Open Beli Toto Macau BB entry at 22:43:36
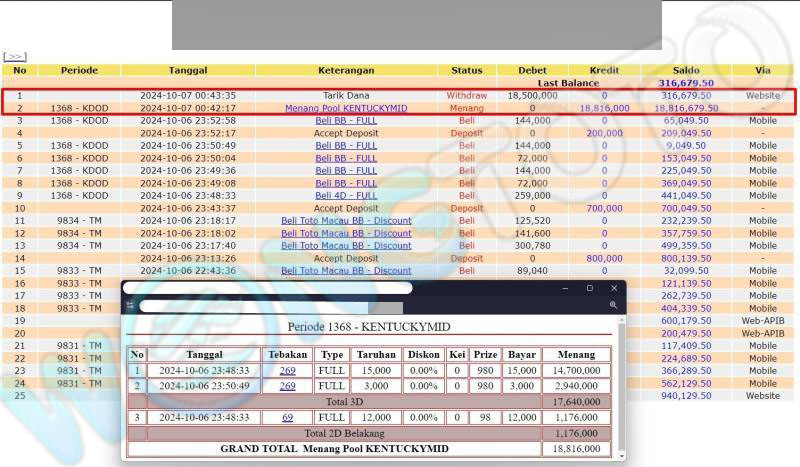This screenshot has height=467, width=800. coord(346,270)
